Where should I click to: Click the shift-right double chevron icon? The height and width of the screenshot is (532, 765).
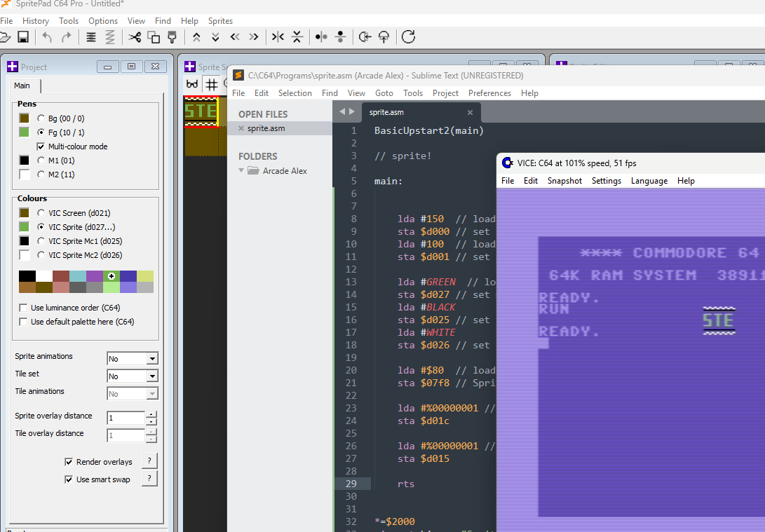pyautogui.click(x=254, y=37)
